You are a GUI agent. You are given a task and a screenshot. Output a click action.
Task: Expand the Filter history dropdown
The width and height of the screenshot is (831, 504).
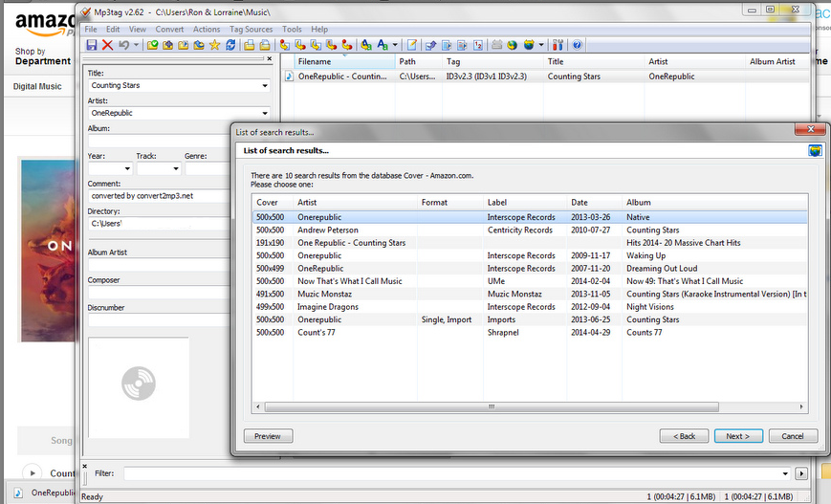[785, 473]
